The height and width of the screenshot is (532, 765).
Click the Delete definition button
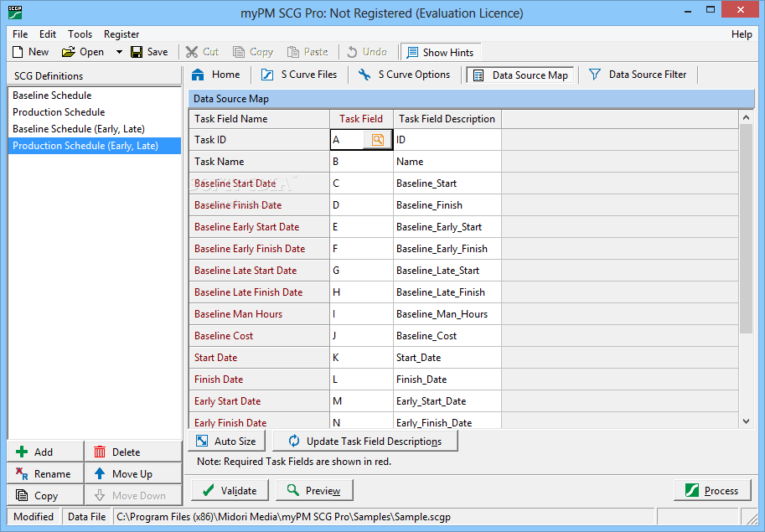tap(133, 452)
